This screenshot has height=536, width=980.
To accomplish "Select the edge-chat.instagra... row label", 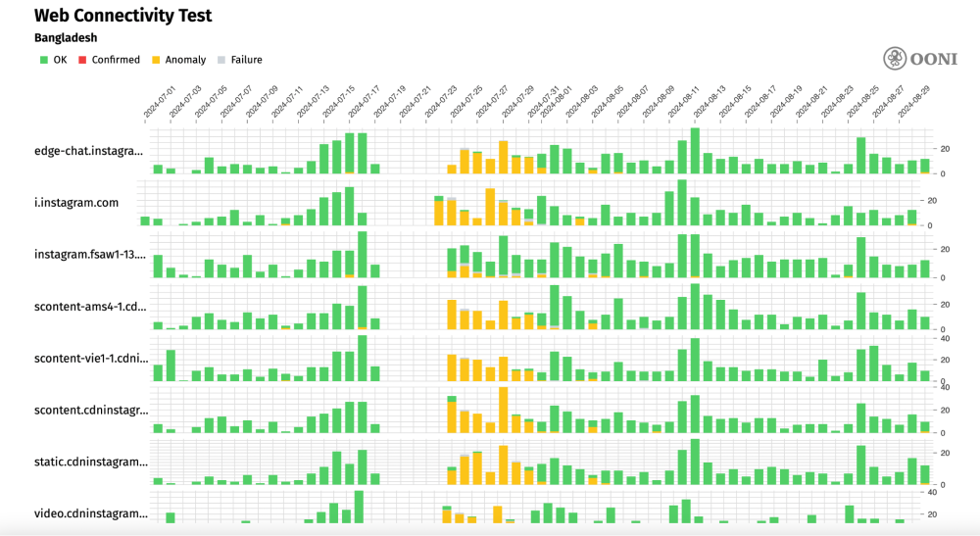I will pos(88,151).
